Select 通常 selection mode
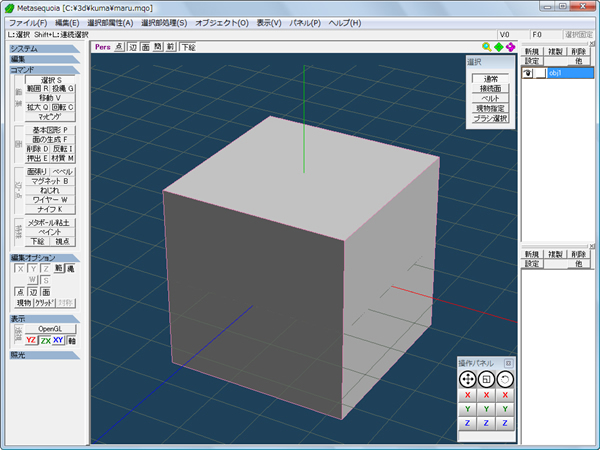This screenshot has width=600, height=450. 490,79
